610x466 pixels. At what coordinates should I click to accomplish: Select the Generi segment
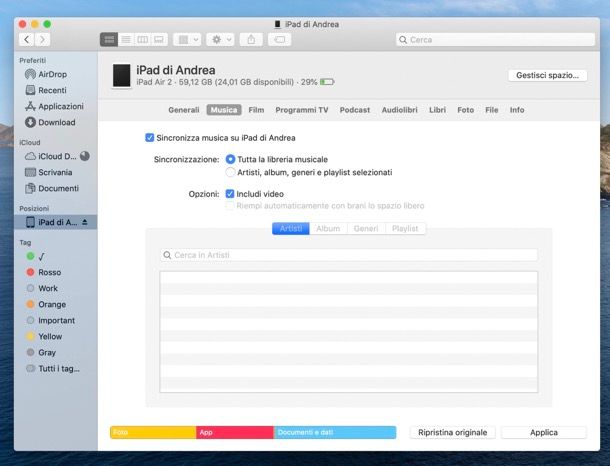click(366, 228)
